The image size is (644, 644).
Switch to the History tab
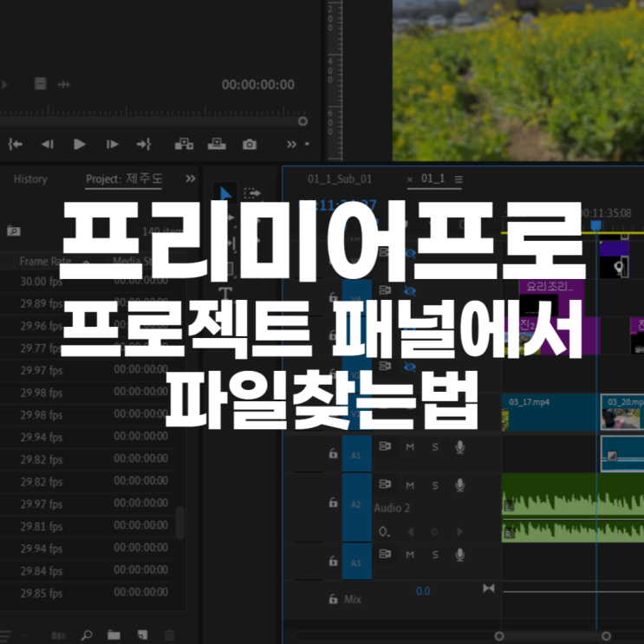(30, 179)
